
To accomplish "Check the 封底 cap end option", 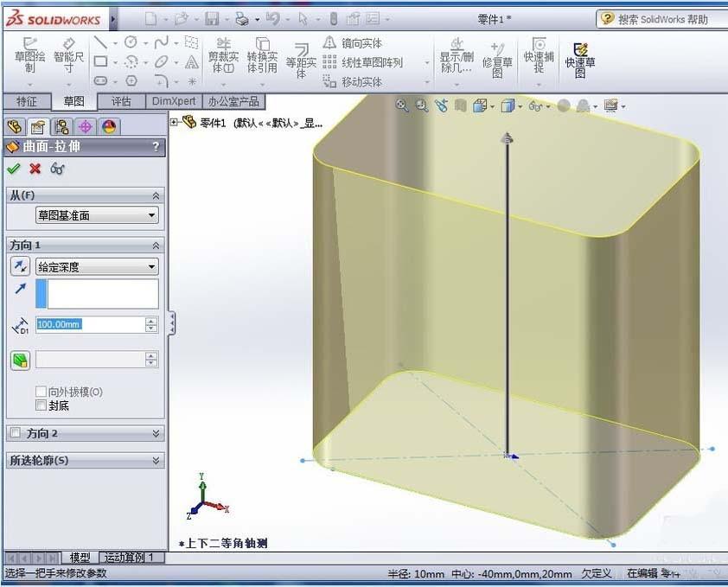I will point(41,404).
